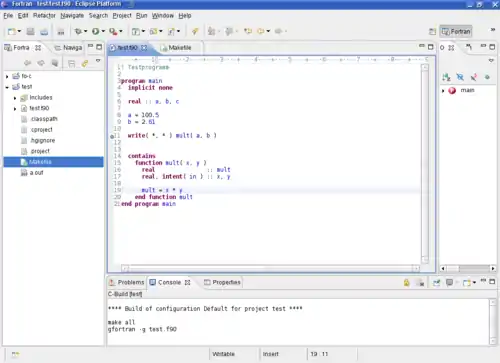This screenshot has height=363, width=500.
Task: Click the Console vertical scrollbar
Action: [493, 322]
